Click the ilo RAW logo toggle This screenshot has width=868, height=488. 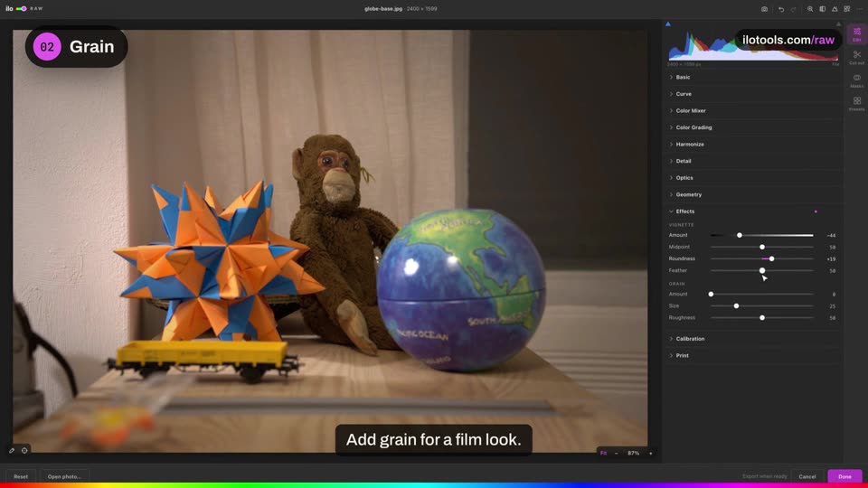coord(24,9)
